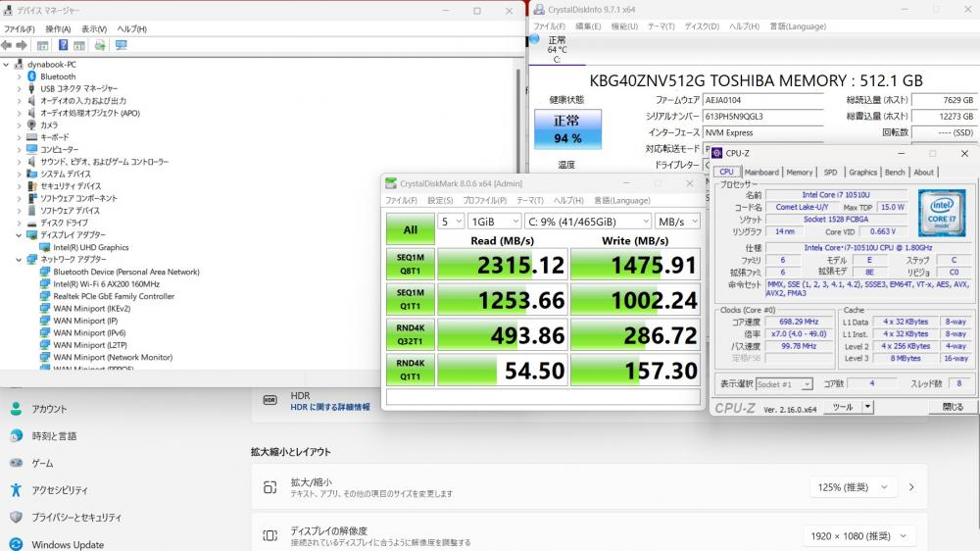Click the プライバシーとセキュリティ shield icon
This screenshot has width=980, height=551.
[17, 518]
